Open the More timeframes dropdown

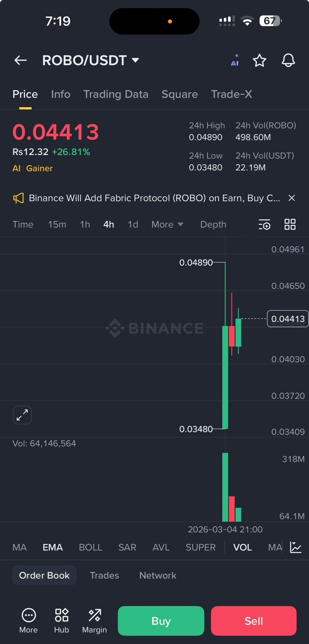(x=167, y=225)
